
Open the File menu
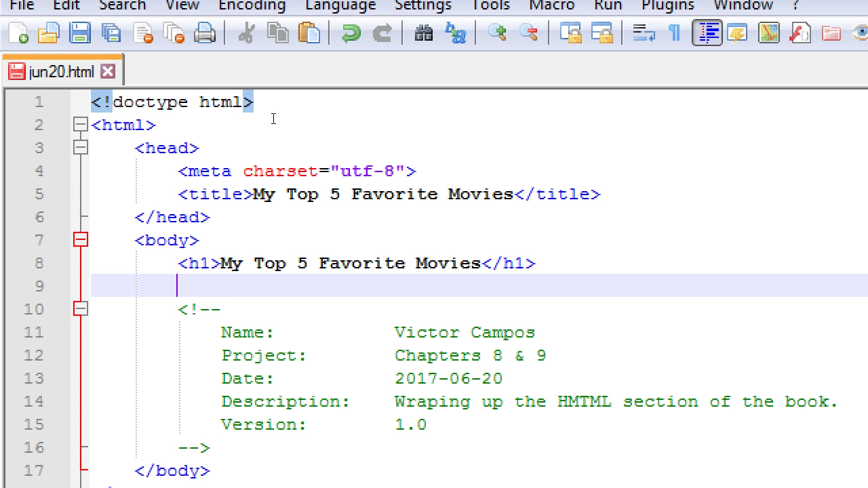tap(22, 5)
